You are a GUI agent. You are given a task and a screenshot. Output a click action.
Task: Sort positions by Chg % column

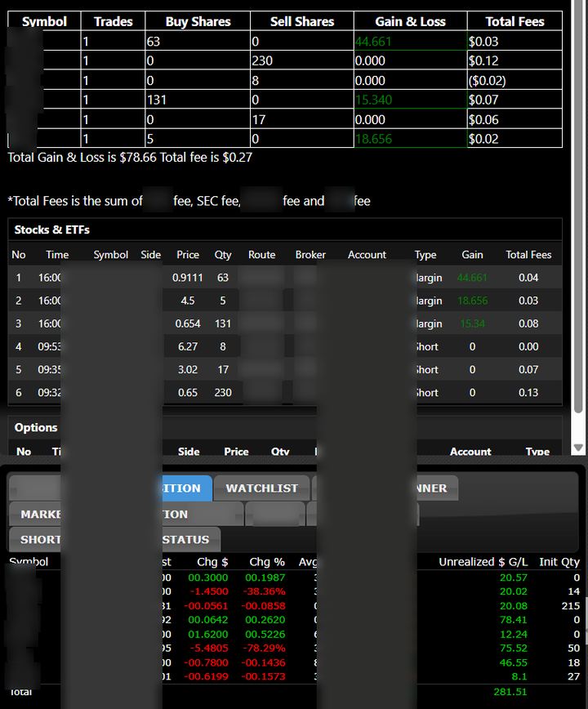click(x=267, y=562)
